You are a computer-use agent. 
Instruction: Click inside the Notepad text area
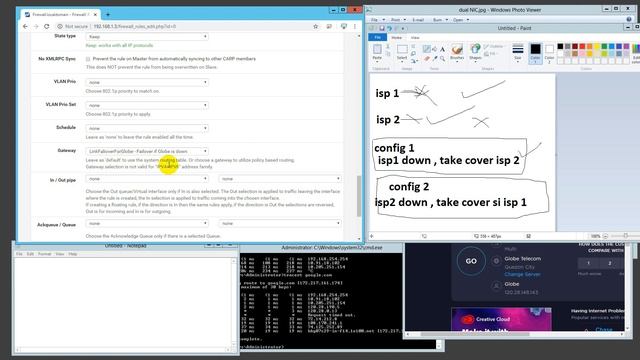122,302
